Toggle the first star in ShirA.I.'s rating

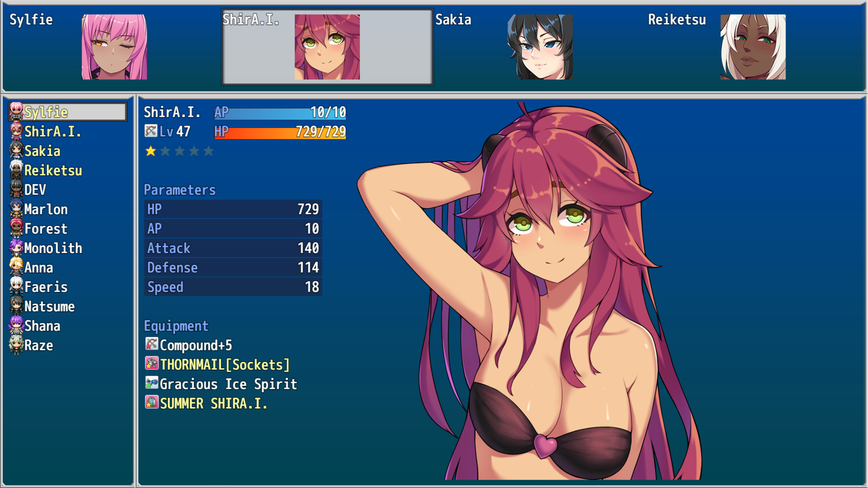[x=151, y=151]
